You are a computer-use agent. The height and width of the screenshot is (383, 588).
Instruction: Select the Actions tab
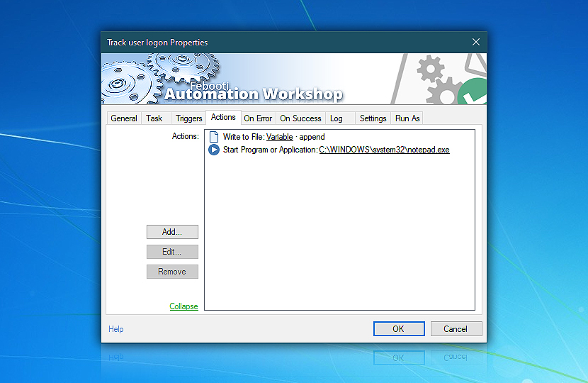[x=223, y=117]
